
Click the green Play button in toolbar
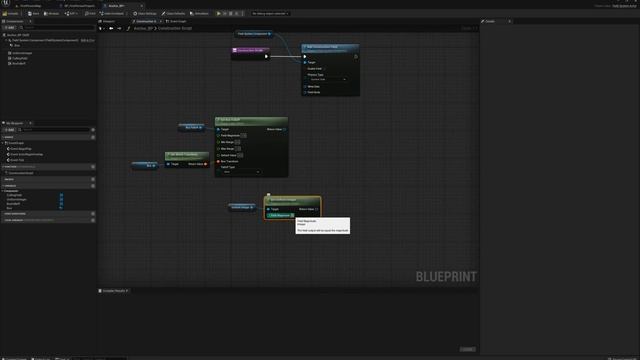[219, 13]
